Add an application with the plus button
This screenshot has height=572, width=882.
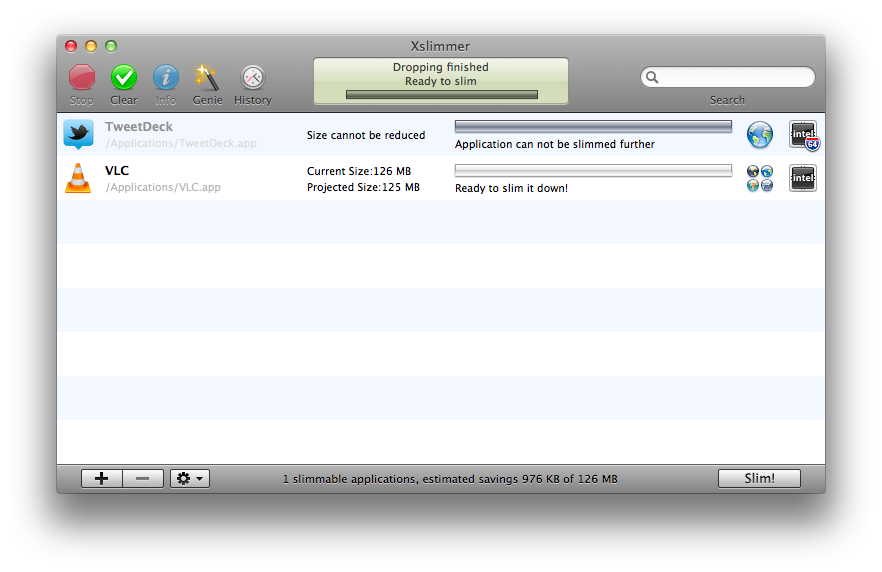point(101,479)
